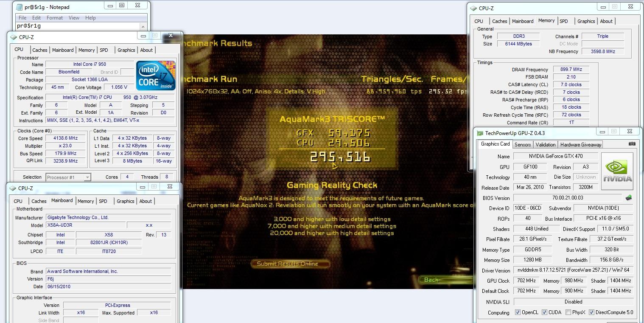
Task: Click the motherboard model X58A-UD3R
Action: click(x=85, y=225)
